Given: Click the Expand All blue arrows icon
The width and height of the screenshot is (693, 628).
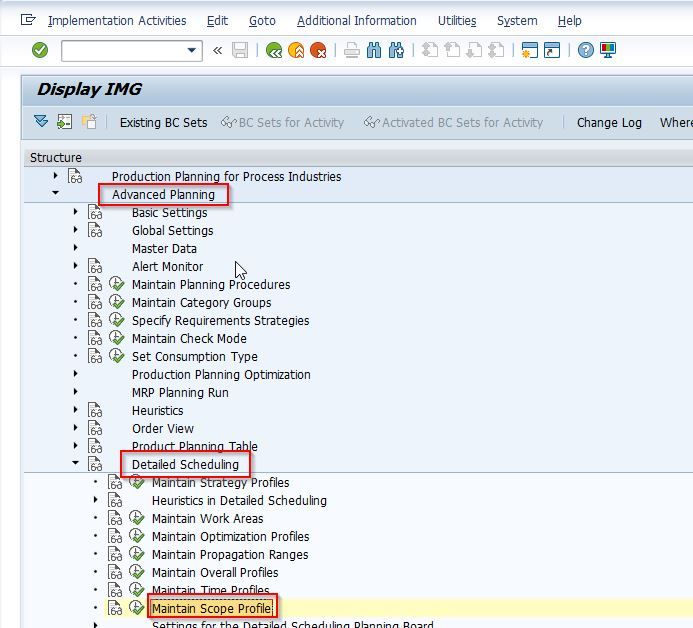Looking at the screenshot, I should (41, 122).
